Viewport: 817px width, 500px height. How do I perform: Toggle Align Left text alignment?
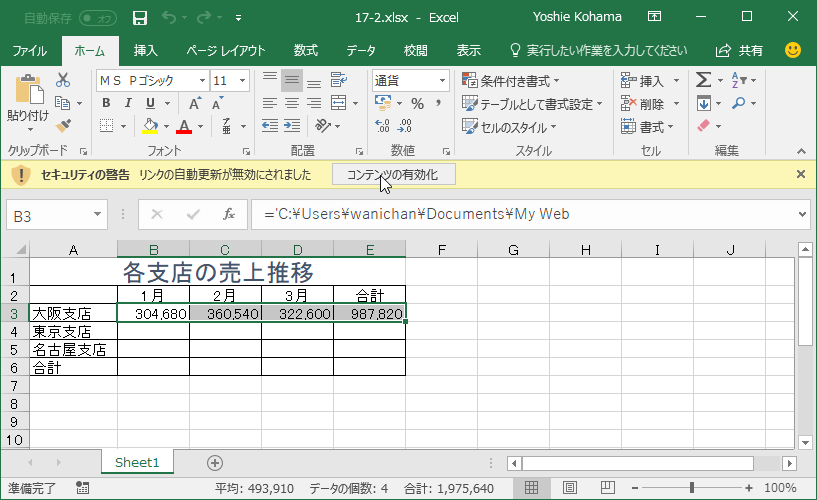pyautogui.click(x=269, y=103)
